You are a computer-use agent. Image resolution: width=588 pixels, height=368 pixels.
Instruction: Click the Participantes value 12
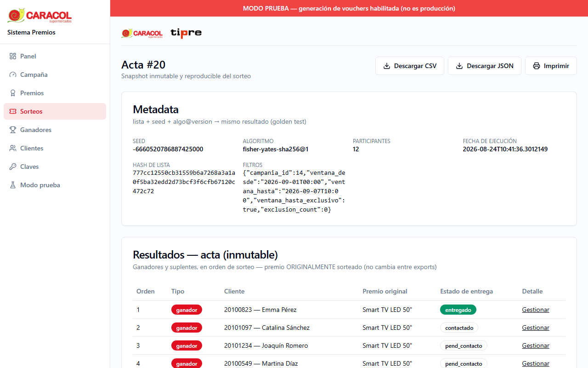coord(356,149)
